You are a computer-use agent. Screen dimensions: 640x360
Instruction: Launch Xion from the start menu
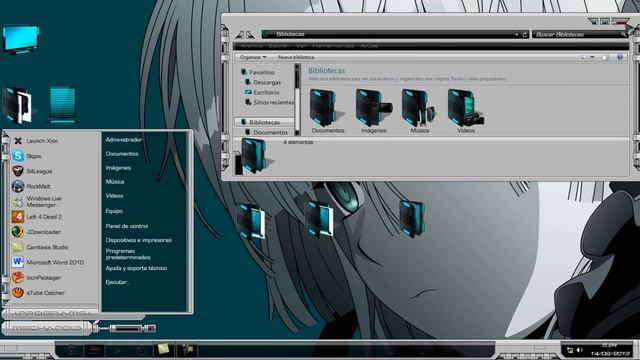click(36, 141)
